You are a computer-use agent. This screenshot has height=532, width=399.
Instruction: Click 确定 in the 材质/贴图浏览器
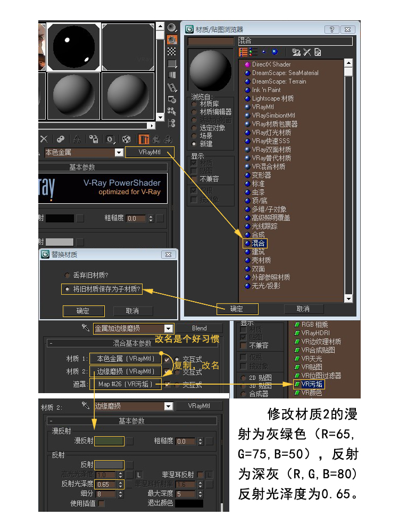(x=237, y=309)
